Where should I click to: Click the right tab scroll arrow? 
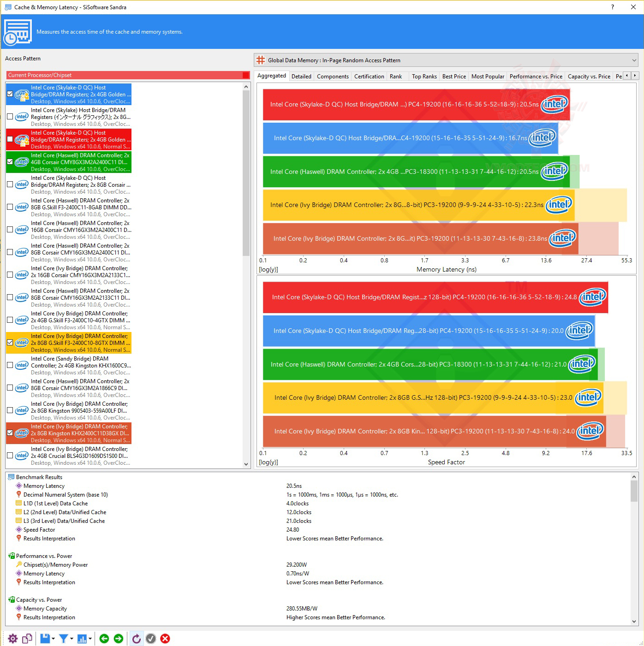click(x=635, y=76)
